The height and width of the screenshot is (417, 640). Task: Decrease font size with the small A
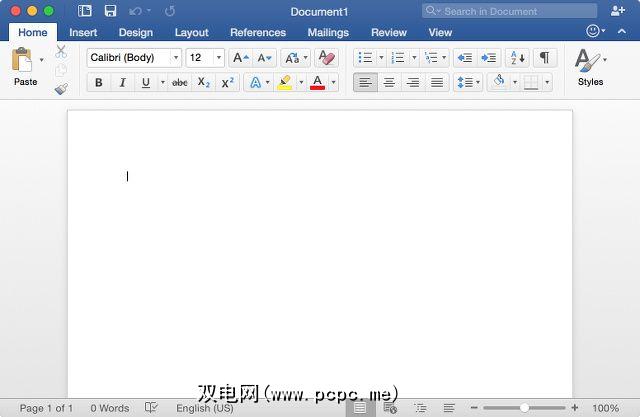[264, 58]
